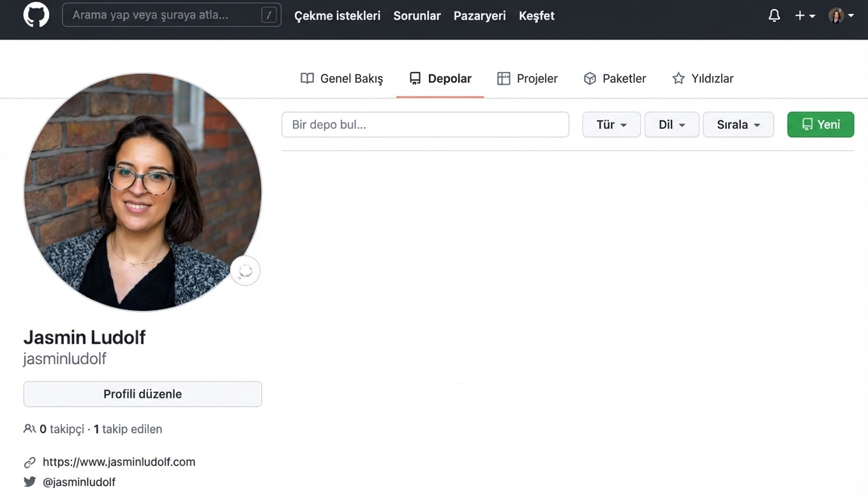
Task: Click the 'Bir depo bul...' search field
Action: pyautogui.click(x=425, y=124)
